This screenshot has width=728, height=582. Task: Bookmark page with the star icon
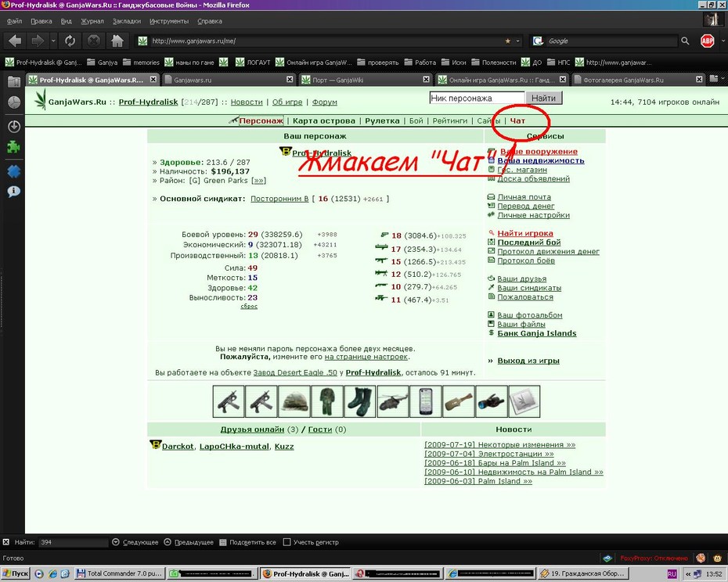tap(507, 41)
